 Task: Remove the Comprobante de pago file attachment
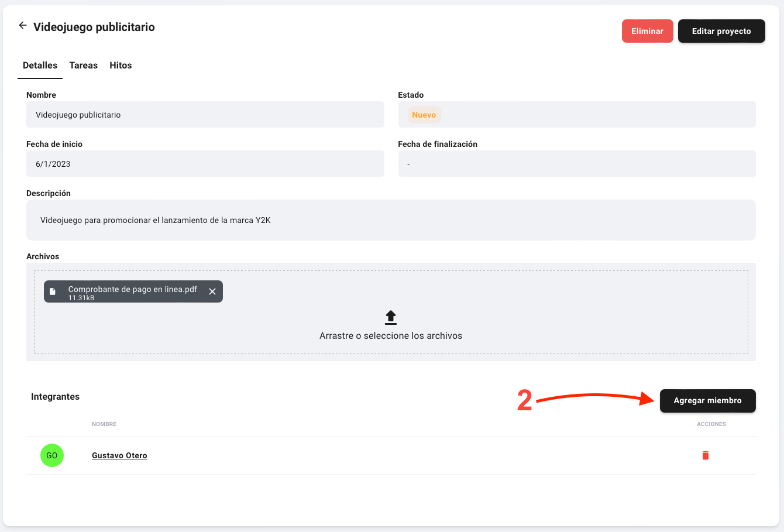pyautogui.click(x=212, y=291)
